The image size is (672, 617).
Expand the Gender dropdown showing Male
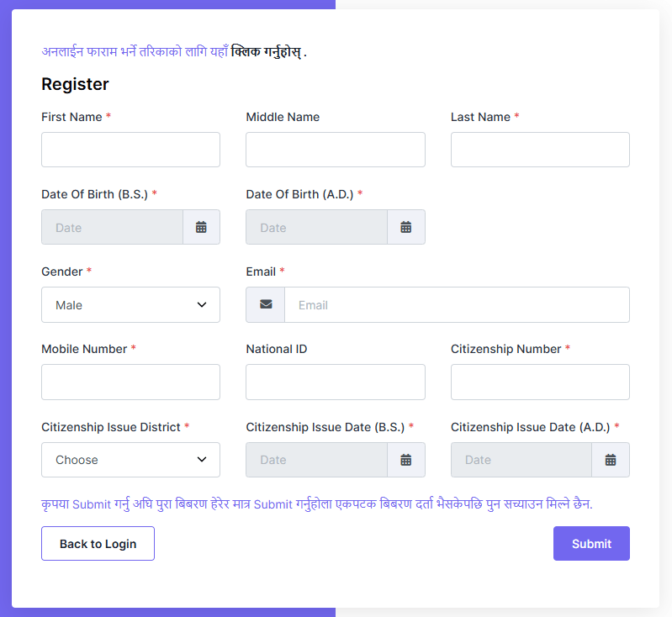[130, 304]
